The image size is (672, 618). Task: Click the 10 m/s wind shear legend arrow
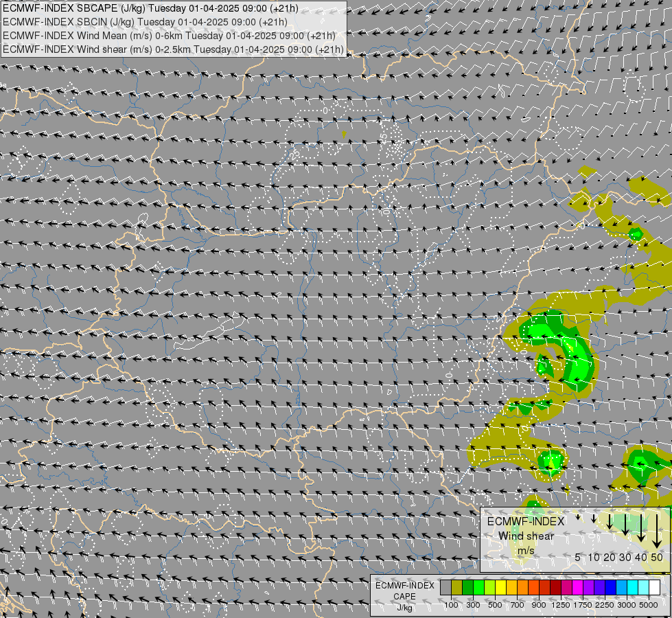pyautogui.click(x=594, y=518)
